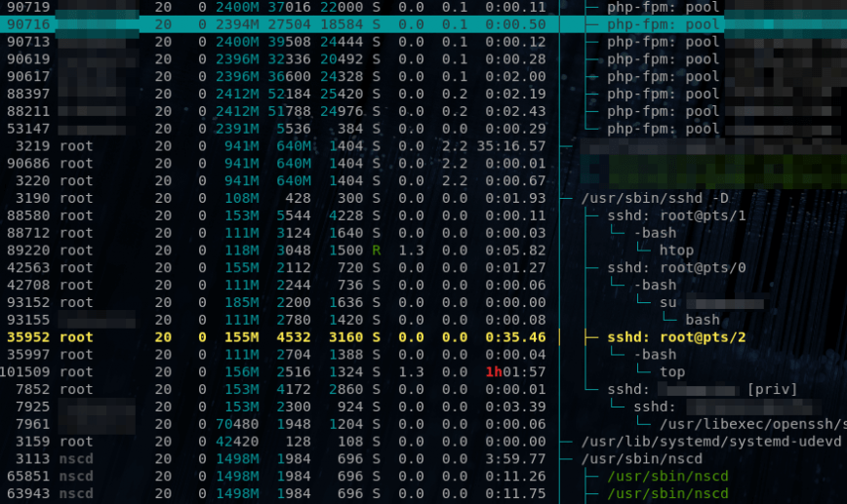Screen dimensions: 847x504
Task: Click the bash child under su
Action: point(703,320)
